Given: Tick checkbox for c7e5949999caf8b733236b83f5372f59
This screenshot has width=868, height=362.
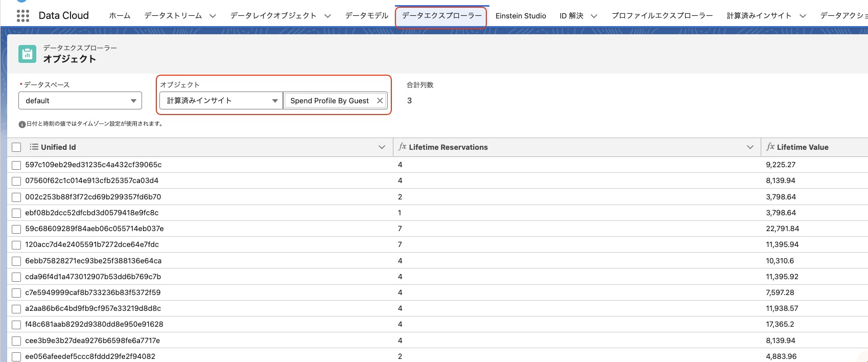Looking at the screenshot, I should 16,293.
